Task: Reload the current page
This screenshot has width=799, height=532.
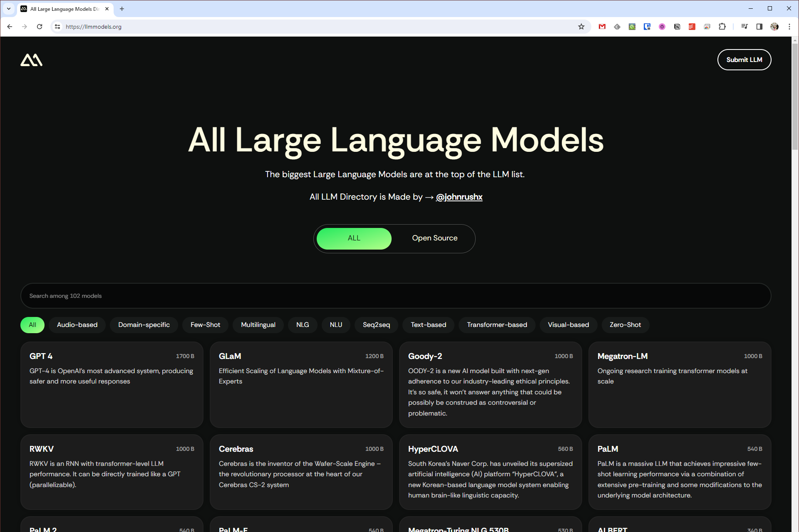Action: click(x=40, y=27)
